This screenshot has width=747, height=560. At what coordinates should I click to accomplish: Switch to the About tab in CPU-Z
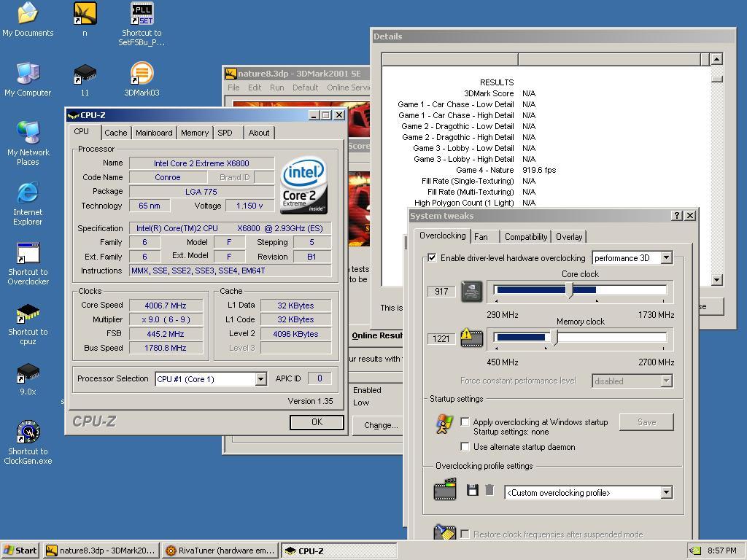[x=259, y=133]
